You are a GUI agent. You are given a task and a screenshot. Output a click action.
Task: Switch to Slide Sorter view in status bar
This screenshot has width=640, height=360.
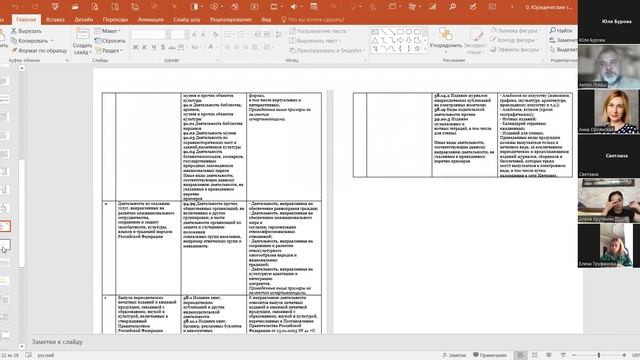point(535,355)
